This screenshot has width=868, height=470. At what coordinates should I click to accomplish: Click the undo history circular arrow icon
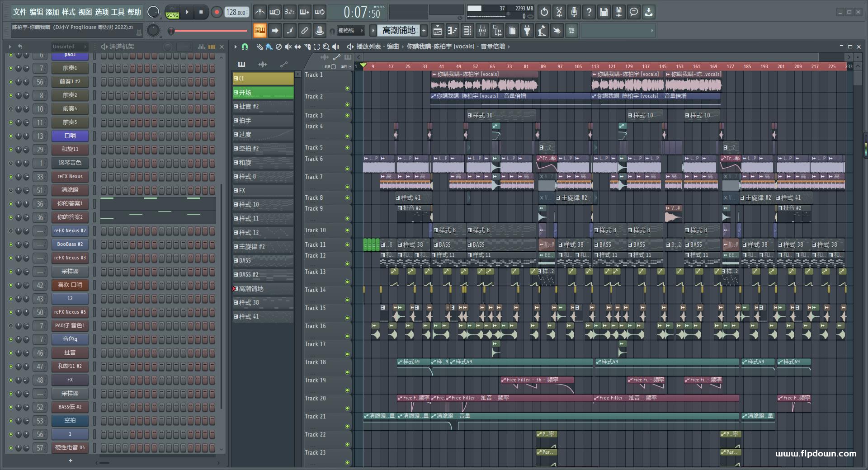(544, 12)
